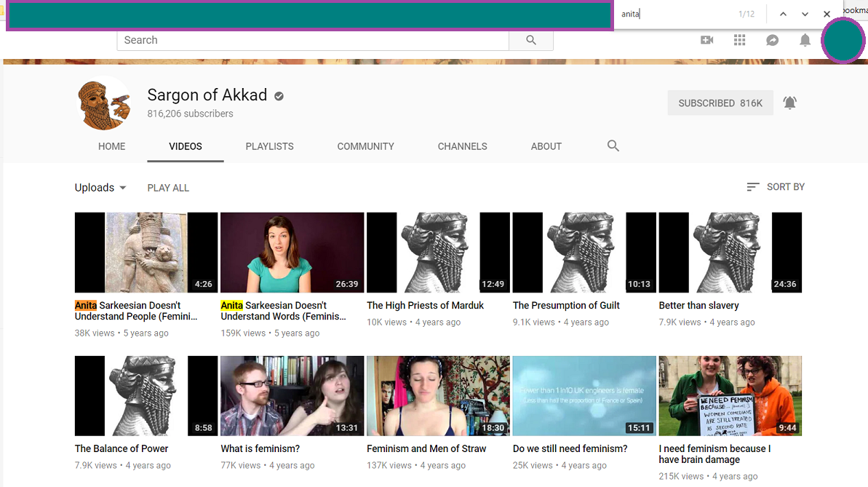Open thumbnail for Doesn't Understand People video
The height and width of the screenshot is (487, 868).
point(146,252)
